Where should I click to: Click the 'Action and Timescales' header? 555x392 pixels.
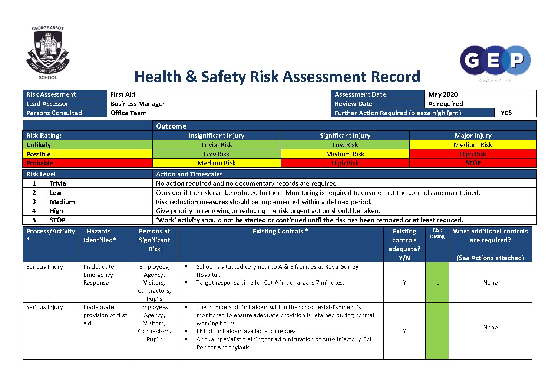[x=189, y=174]
